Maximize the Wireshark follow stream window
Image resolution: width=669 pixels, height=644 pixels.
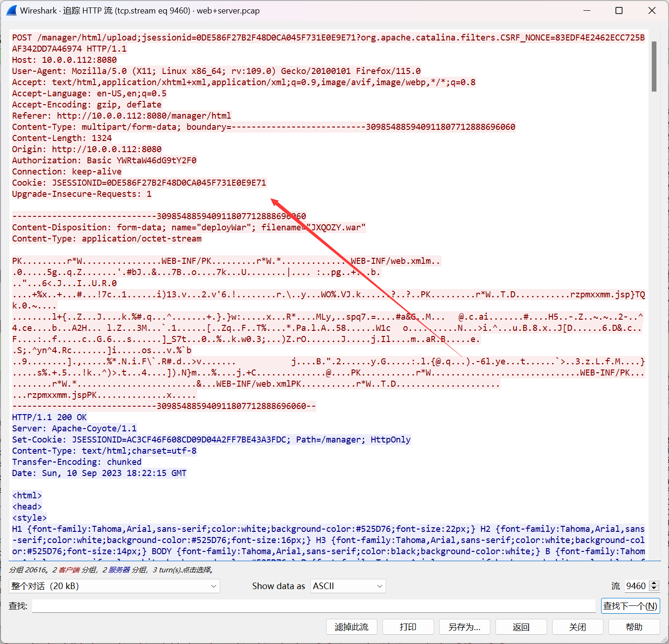point(619,10)
